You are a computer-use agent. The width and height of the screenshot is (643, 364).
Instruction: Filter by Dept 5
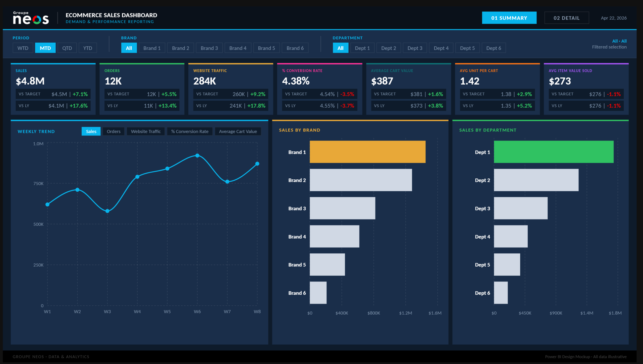tap(467, 48)
